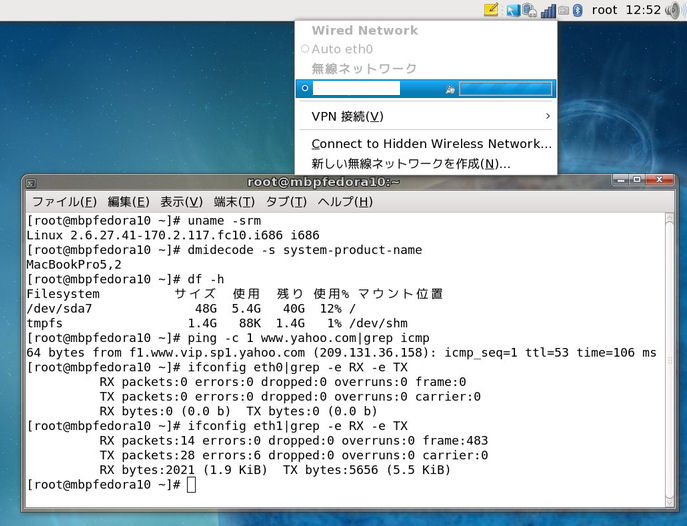This screenshot has width=687, height=526.
Task: Click 'ifconfig eth1|grep -e RX -e TX' command
Action: pyautogui.click(x=297, y=426)
